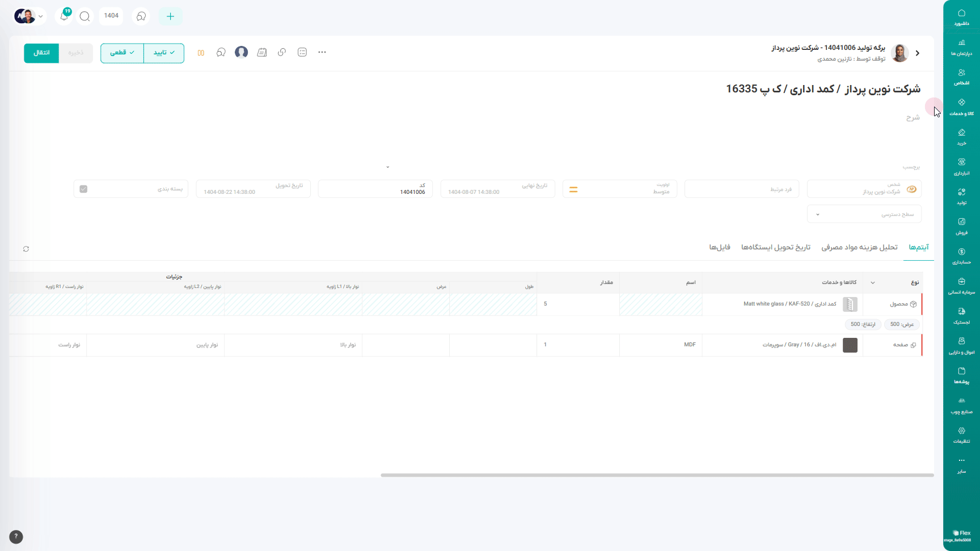Click the refresh icon above items table

(26, 249)
